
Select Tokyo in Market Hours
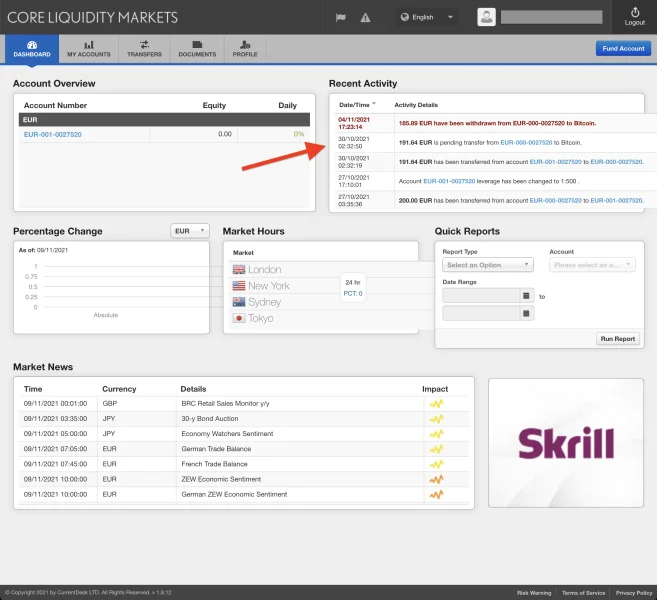(260, 318)
